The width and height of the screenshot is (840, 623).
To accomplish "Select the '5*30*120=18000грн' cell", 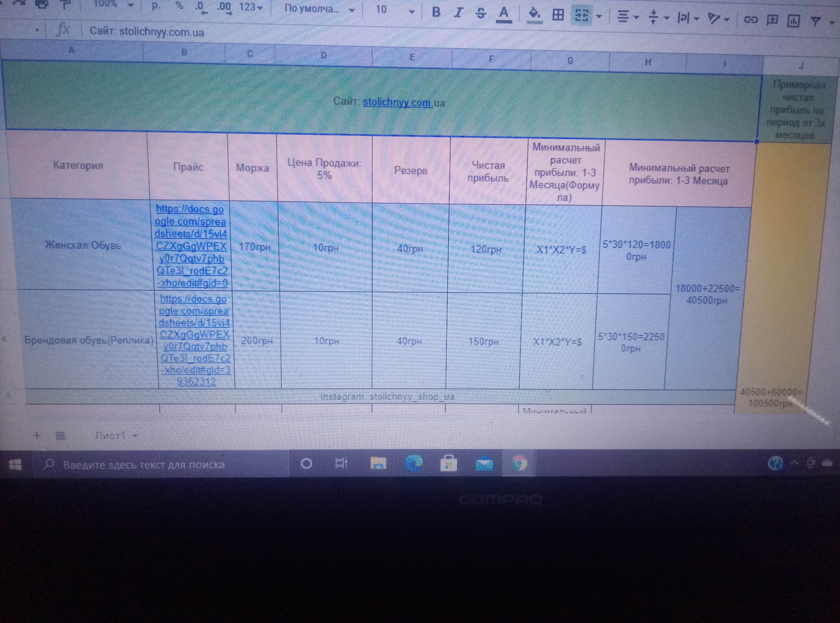I will [637, 250].
